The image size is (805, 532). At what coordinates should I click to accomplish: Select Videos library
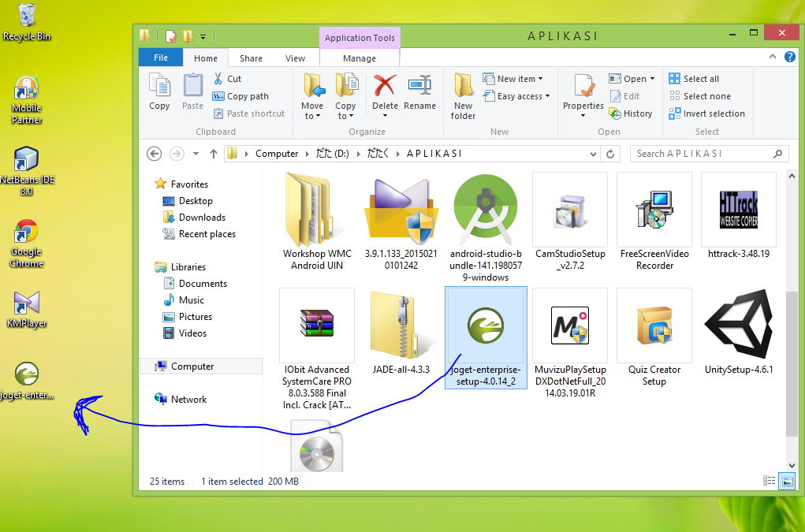(184, 333)
